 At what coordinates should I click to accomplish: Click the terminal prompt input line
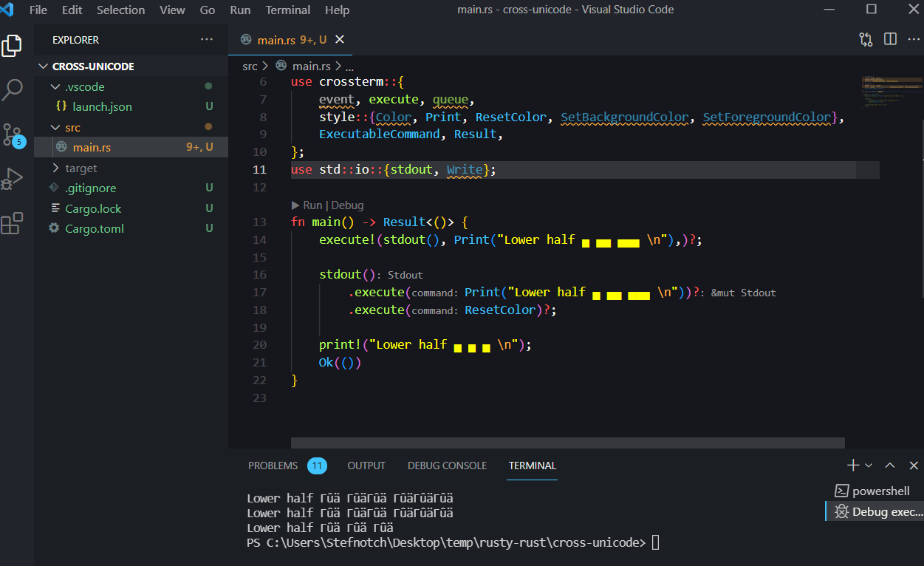pos(452,543)
